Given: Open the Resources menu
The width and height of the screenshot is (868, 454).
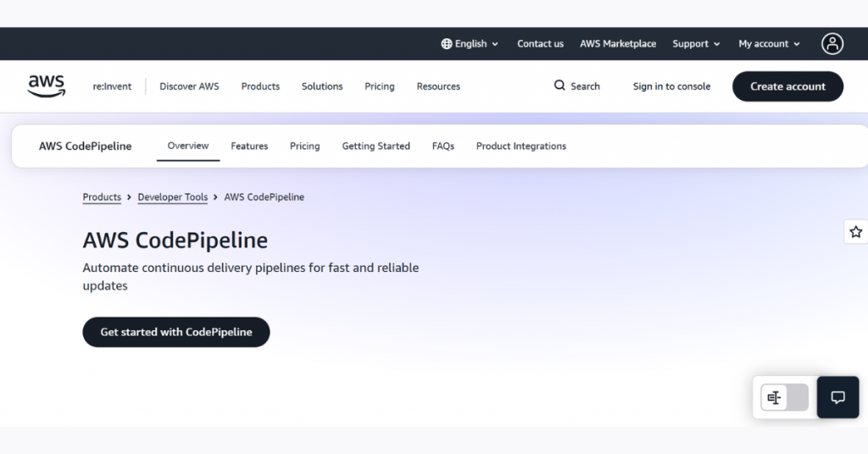Looking at the screenshot, I should (x=438, y=86).
